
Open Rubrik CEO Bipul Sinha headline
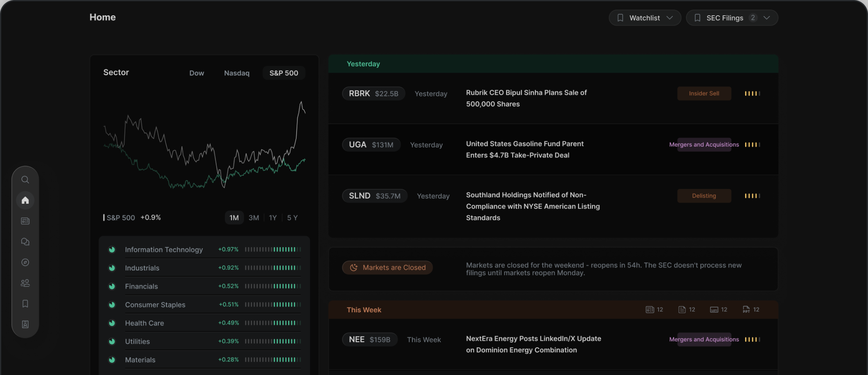[x=526, y=98]
